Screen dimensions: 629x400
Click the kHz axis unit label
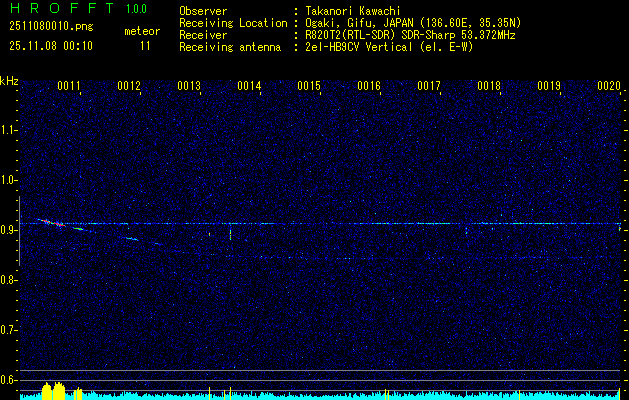[x=9, y=81]
